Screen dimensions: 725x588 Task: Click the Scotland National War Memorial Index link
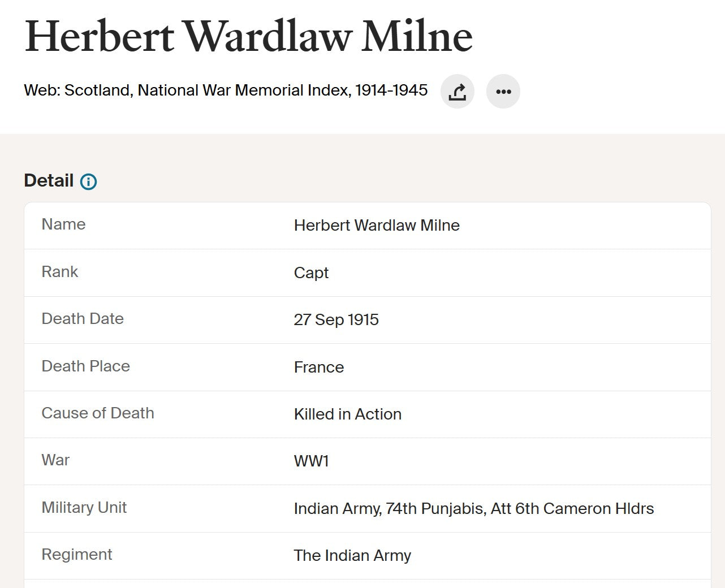(x=225, y=90)
